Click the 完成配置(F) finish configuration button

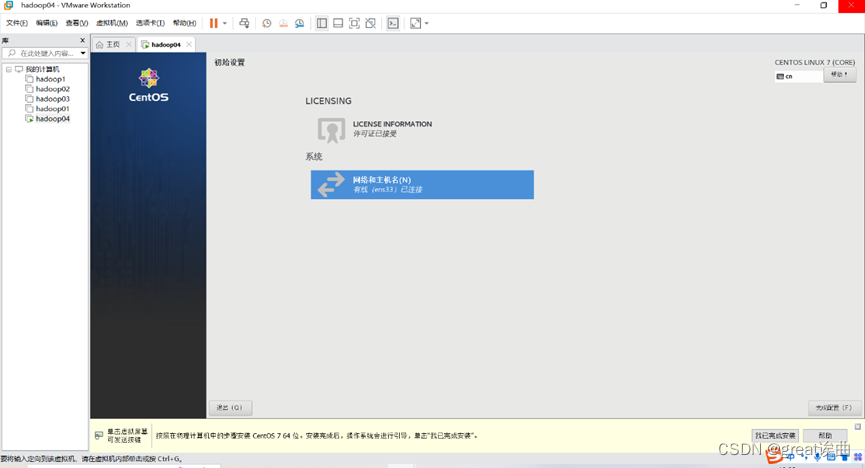pos(834,408)
